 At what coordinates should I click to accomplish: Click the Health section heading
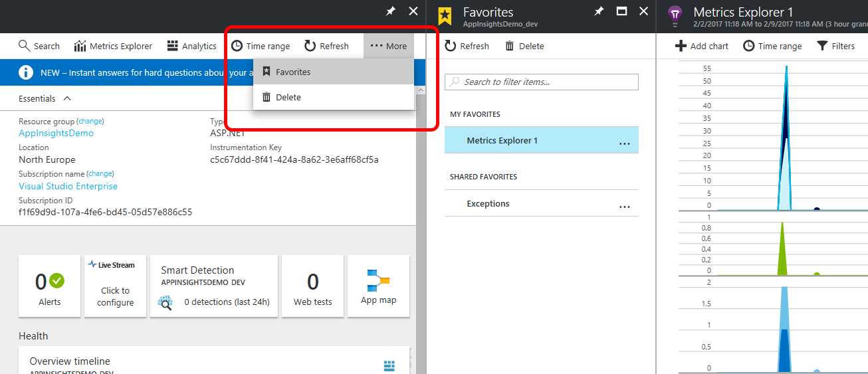pyautogui.click(x=33, y=336)
